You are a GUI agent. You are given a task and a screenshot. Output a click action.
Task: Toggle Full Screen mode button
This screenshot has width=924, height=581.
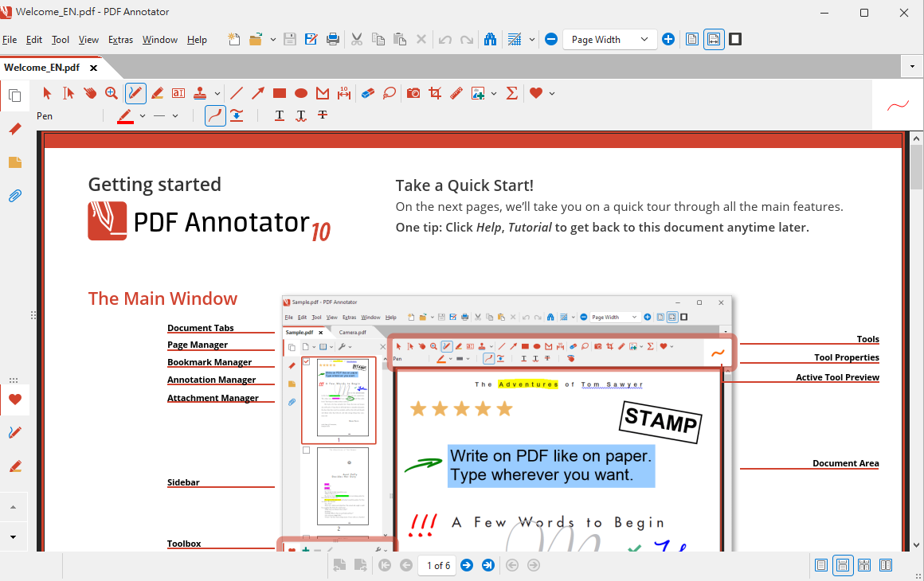735,40
